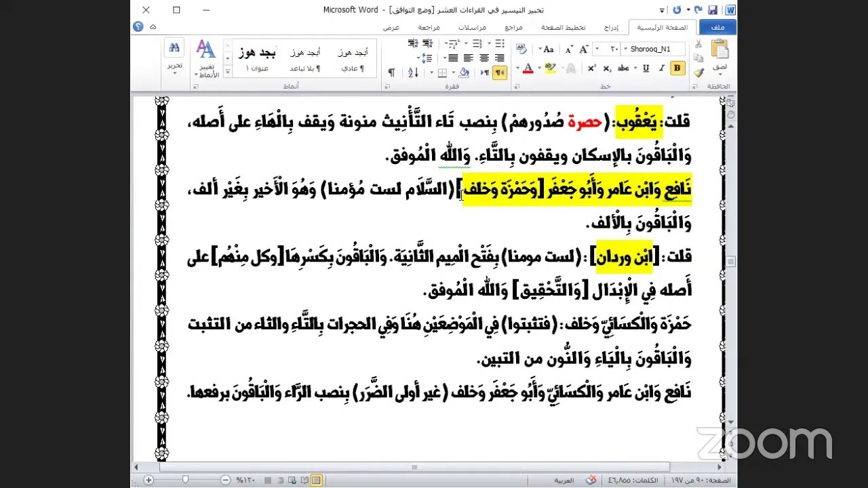This screenshot has height=488, width=868.
Task: Click the Grow Font icon
Action: [583, 49]
